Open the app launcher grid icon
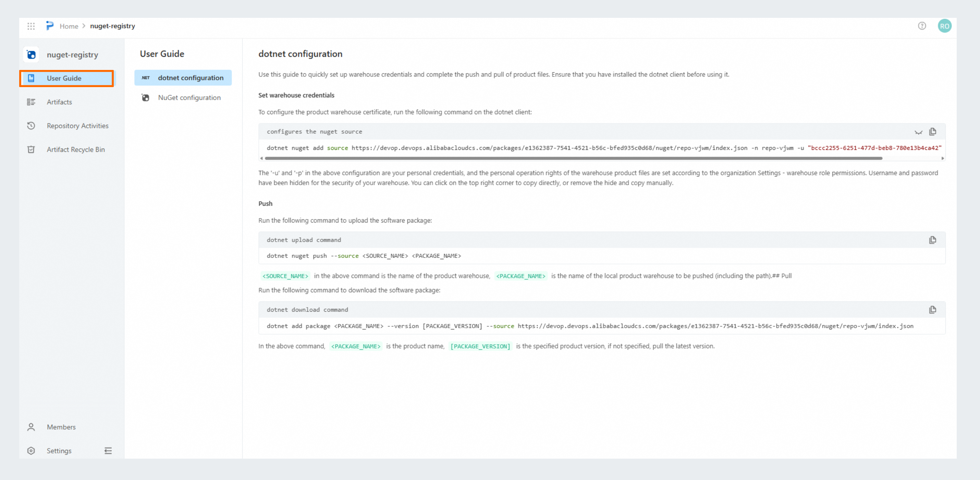The width and height of the screenshot is (980, 480). point(31,26)
